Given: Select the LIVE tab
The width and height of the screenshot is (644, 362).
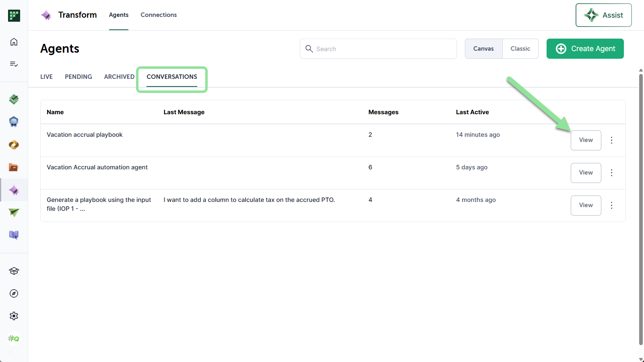Looking at the screenshot, I should 46,77.
